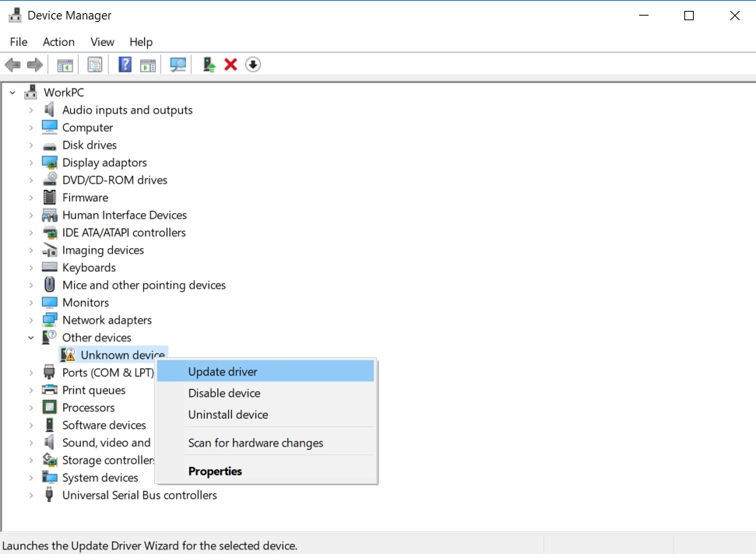Click the DVD/CD-ROM drives disc icon

[50, 179]
